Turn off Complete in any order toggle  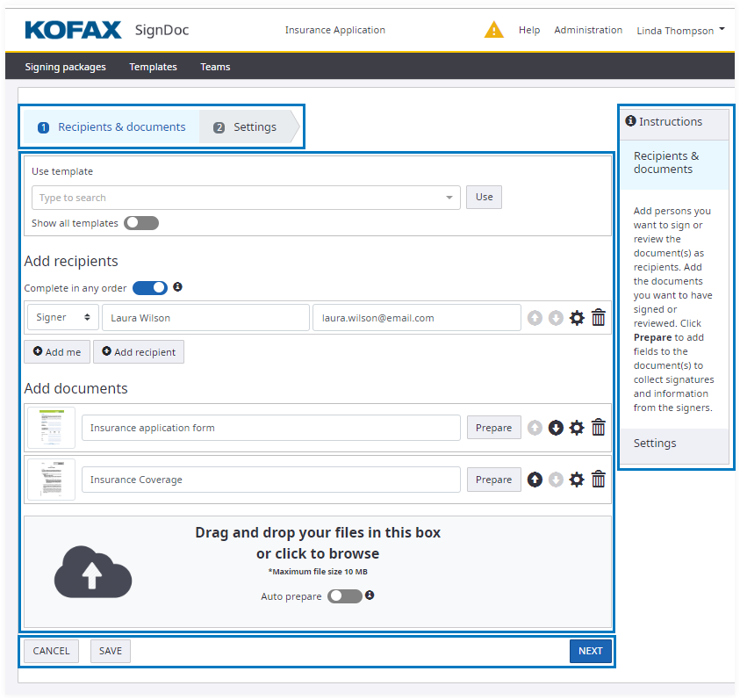pos(150,288)
